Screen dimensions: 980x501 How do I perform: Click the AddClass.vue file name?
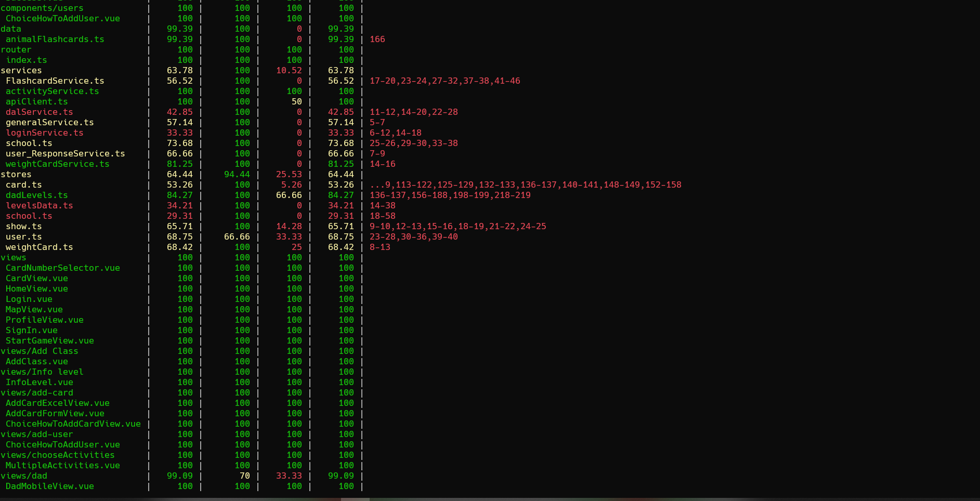[37, 362]
